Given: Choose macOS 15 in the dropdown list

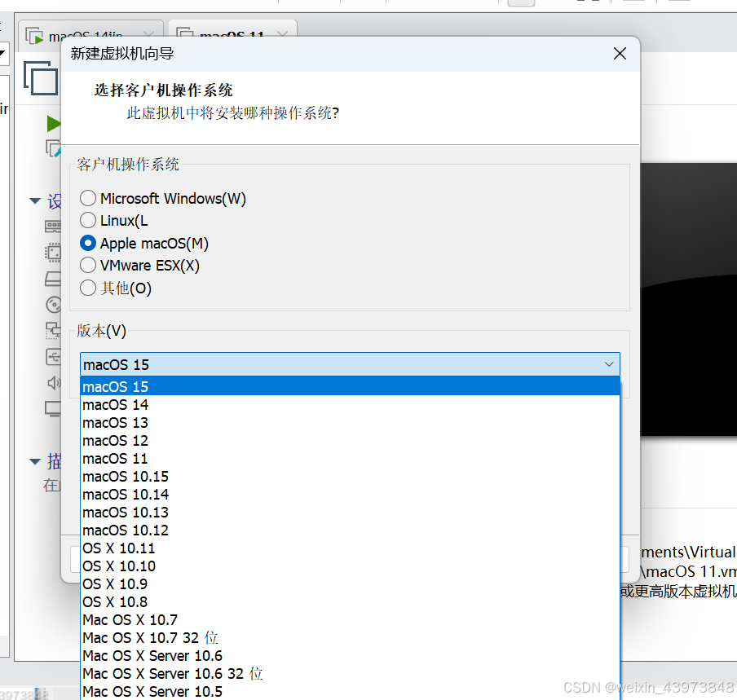Looking at the screenshot, I should click(x=351, y=386).
